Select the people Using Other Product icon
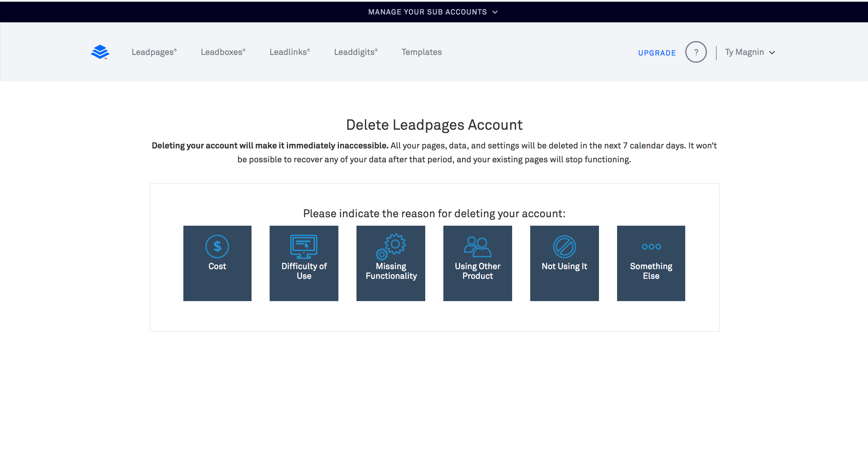868x458 pixels. point(477,246)
